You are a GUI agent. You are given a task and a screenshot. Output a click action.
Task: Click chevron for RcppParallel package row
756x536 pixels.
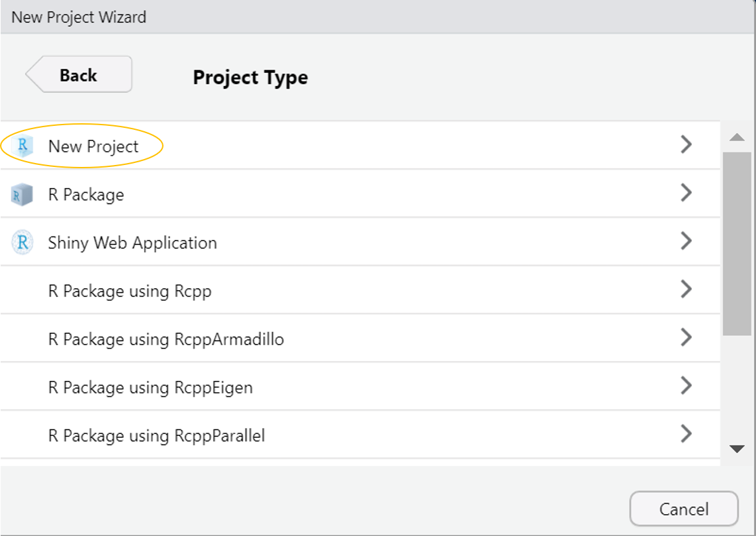coord(686,434)
